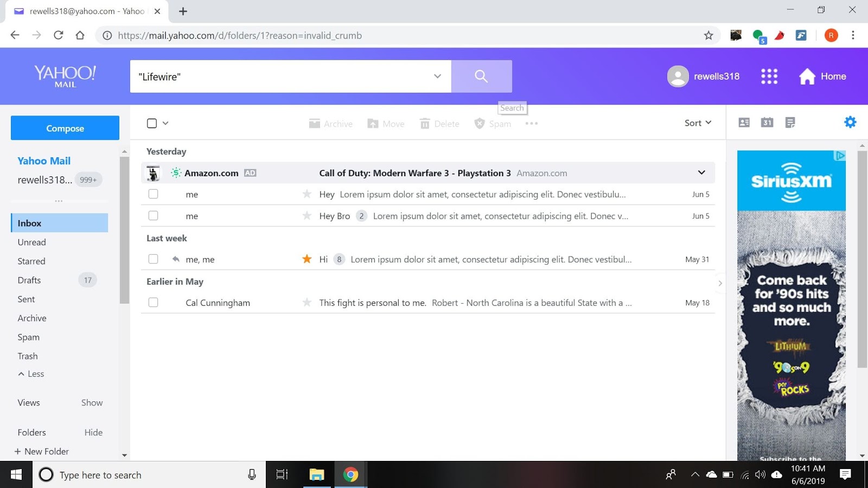
Task: Open the Contacts card icon
Action: click(744, 123)
